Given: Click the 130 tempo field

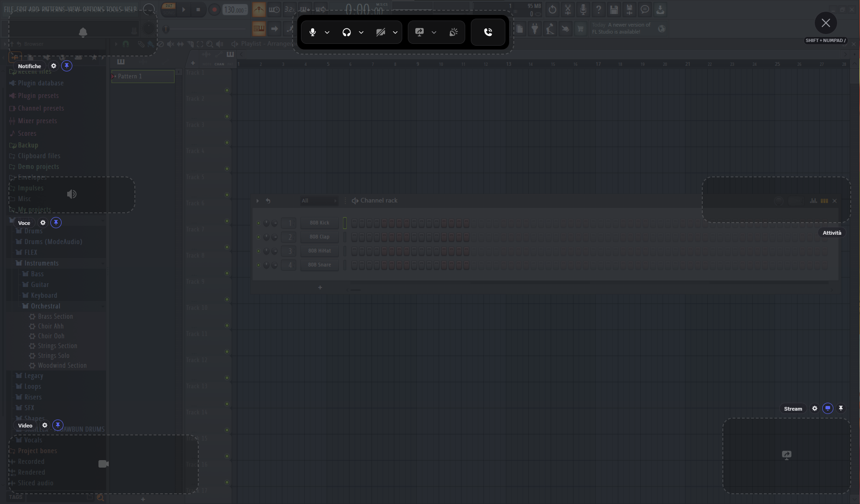Looking at the screenshot, I should [x=235, y=10].
